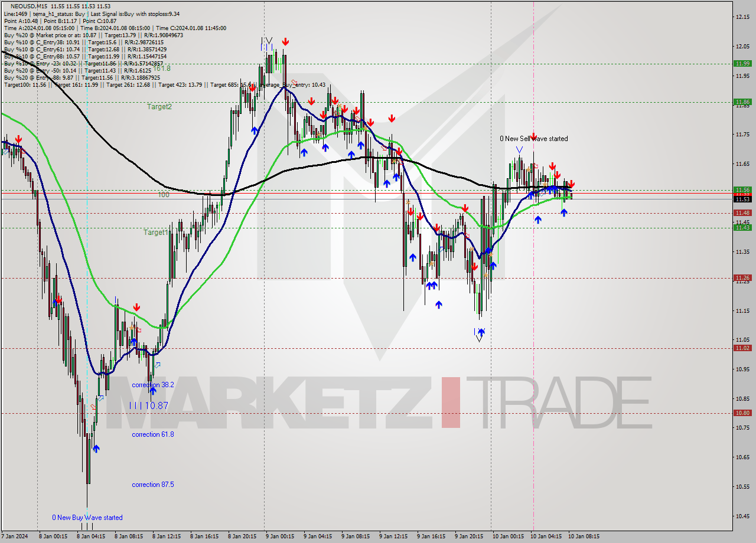The image size is (756, 543).
Task: Click the green 11.99 price tag
Action: pyautogui.click(x=742, y=64)
